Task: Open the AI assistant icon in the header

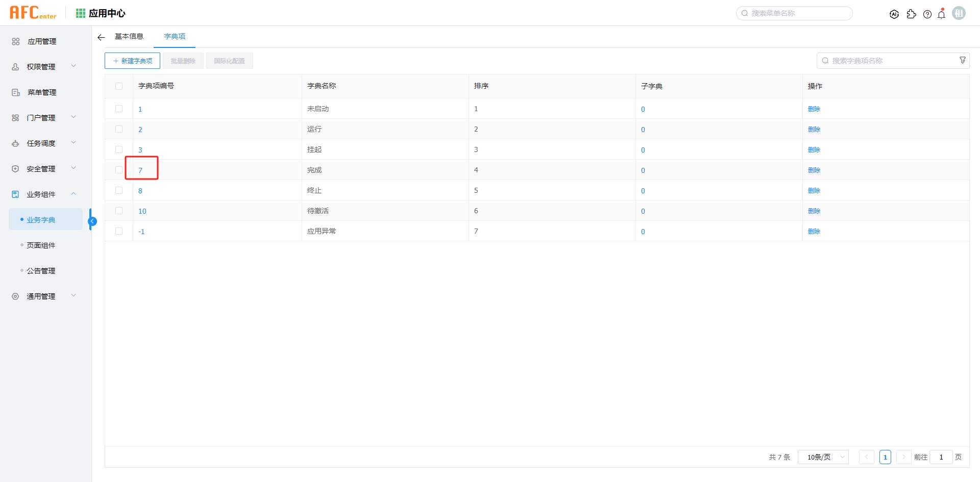Action: 895,14
